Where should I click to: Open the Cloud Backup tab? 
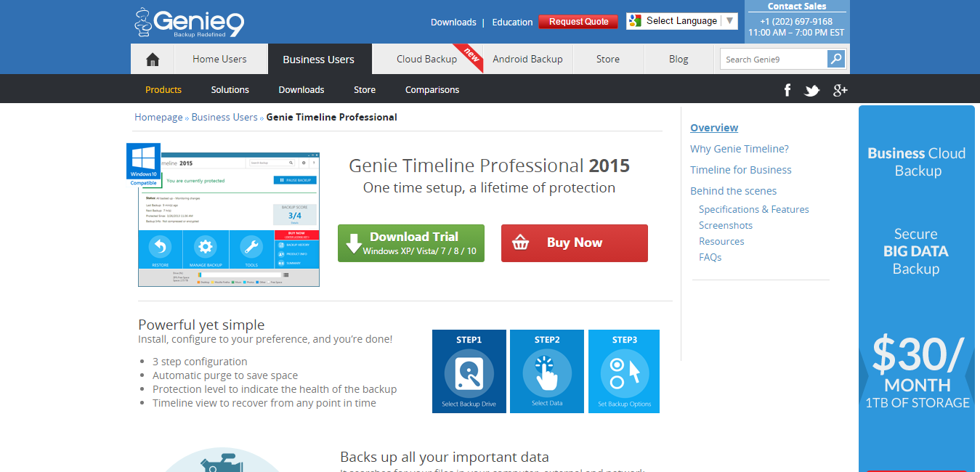tap(426, 59)
